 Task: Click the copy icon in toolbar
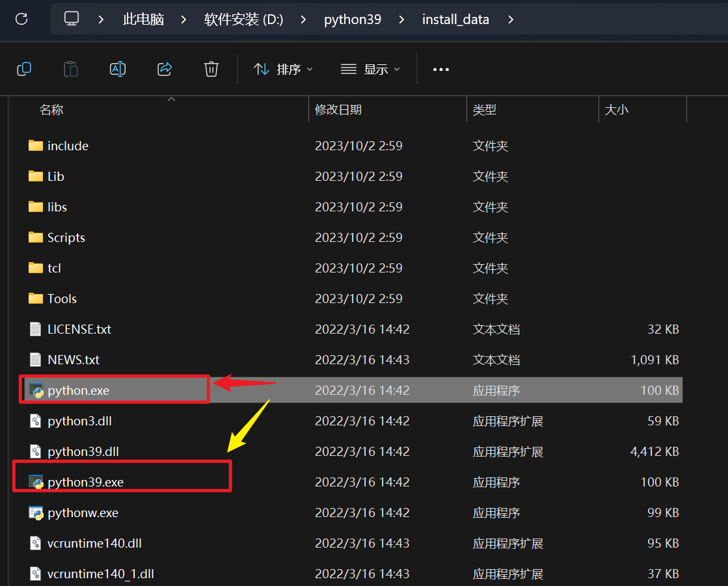[x=24, y=69]
